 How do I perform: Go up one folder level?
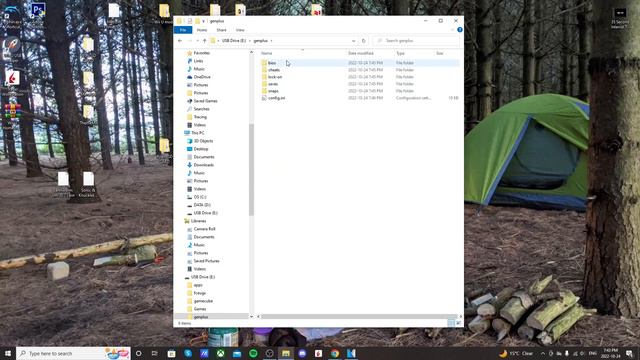click(204, 41)
